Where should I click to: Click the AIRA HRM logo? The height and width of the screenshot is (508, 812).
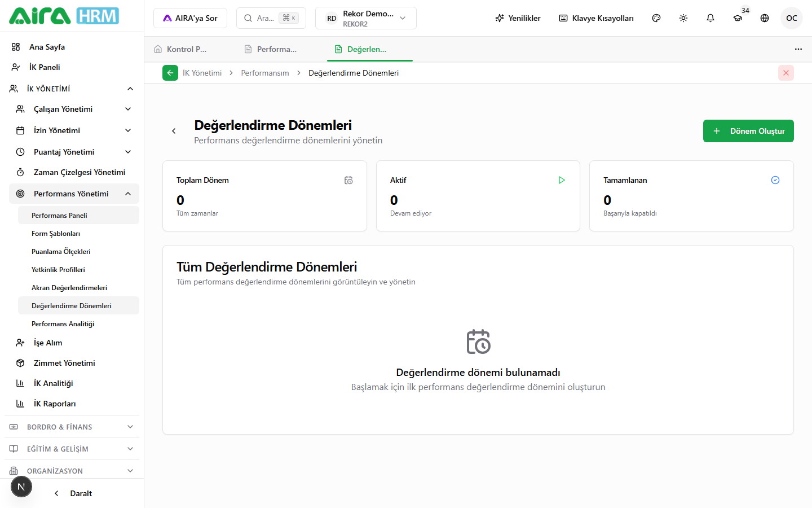click(64, 16)
